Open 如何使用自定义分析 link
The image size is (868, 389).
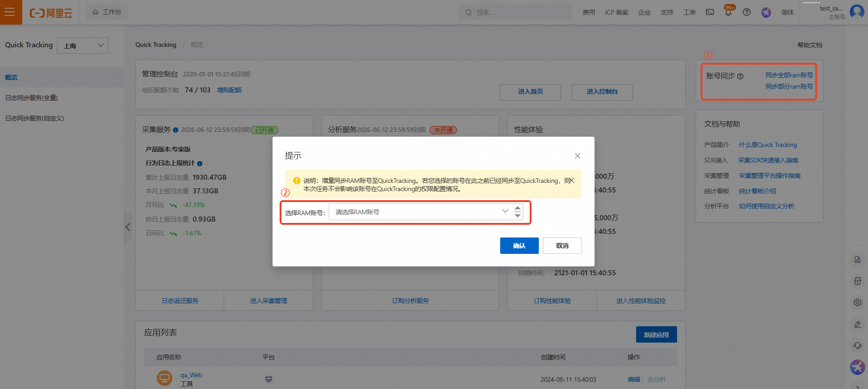pos(766,206)
